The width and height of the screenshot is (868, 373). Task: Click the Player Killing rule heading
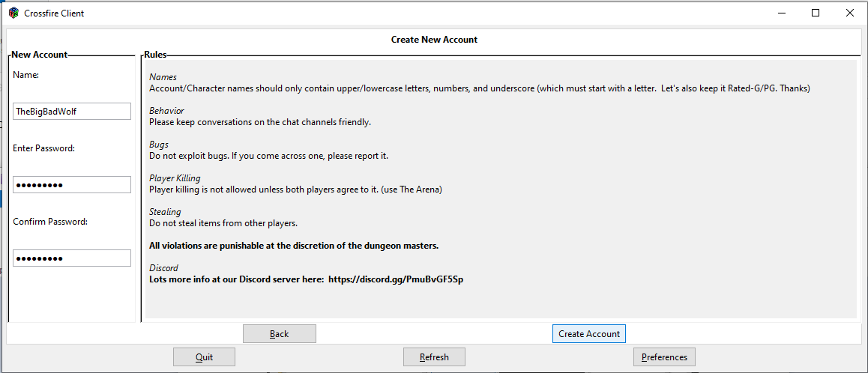click(175, 178)
